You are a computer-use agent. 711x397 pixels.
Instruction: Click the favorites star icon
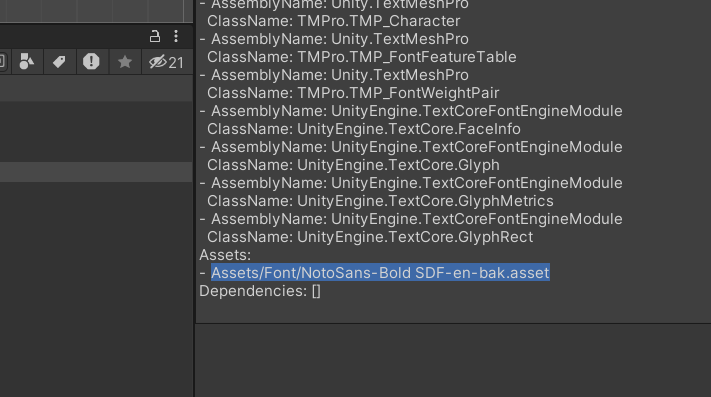(x=125, y=62)
